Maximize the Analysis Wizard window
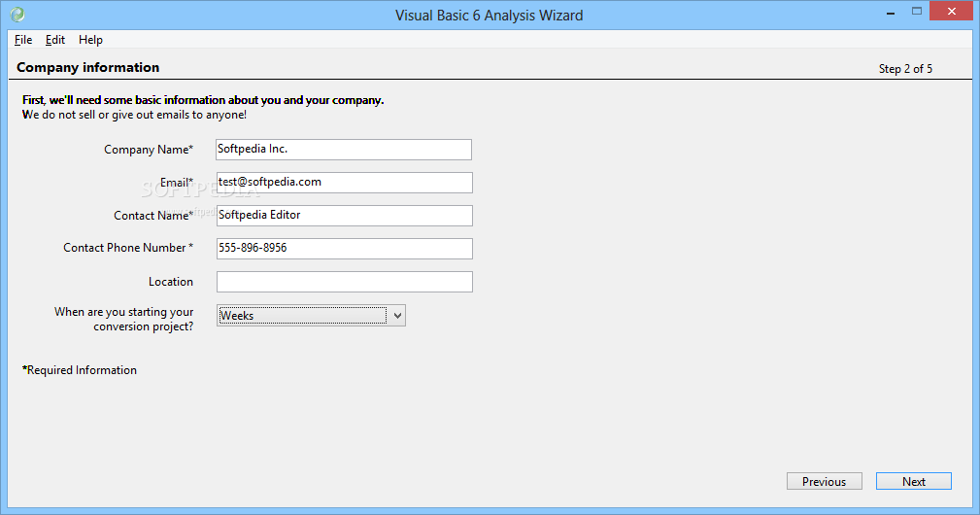This screenshot has height=515, width=980. coord(917,12)
